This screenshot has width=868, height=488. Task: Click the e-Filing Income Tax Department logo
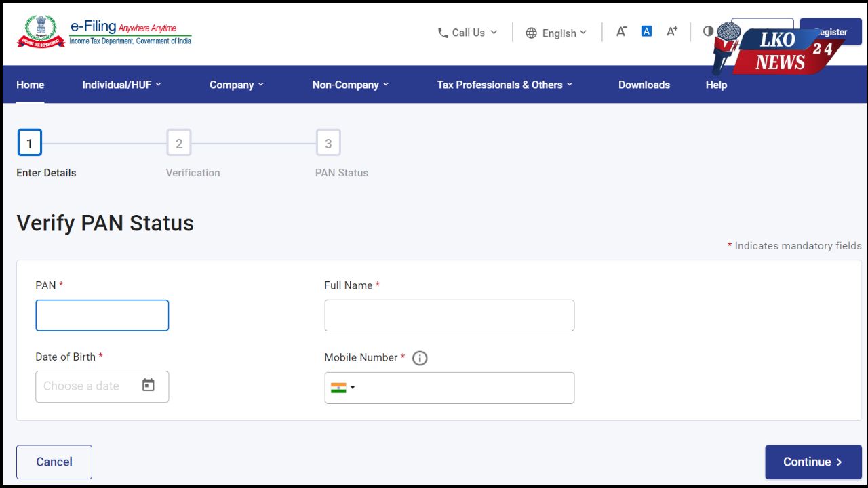click(104, 32)
